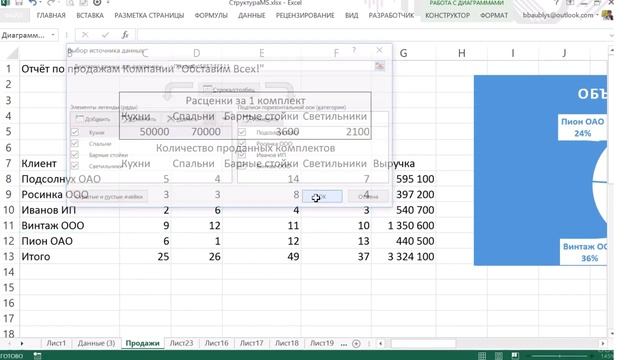Image resolution: width=640 pixels, height=360 pixels.
Task: Click the user account avatar picture
Action: tap(607, 15)
